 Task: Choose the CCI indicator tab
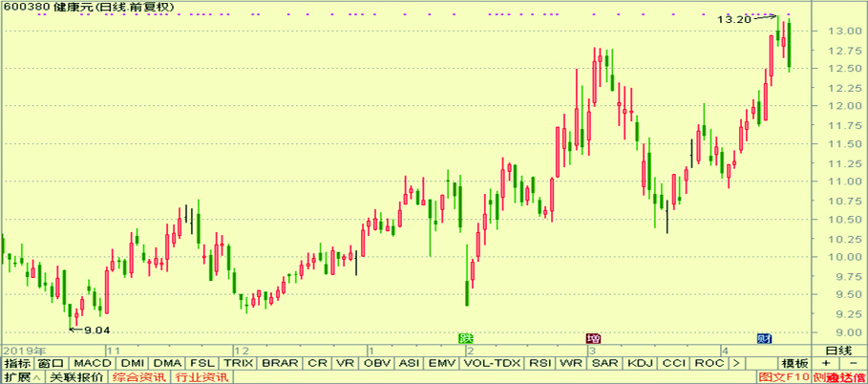[x=674, y=364]
